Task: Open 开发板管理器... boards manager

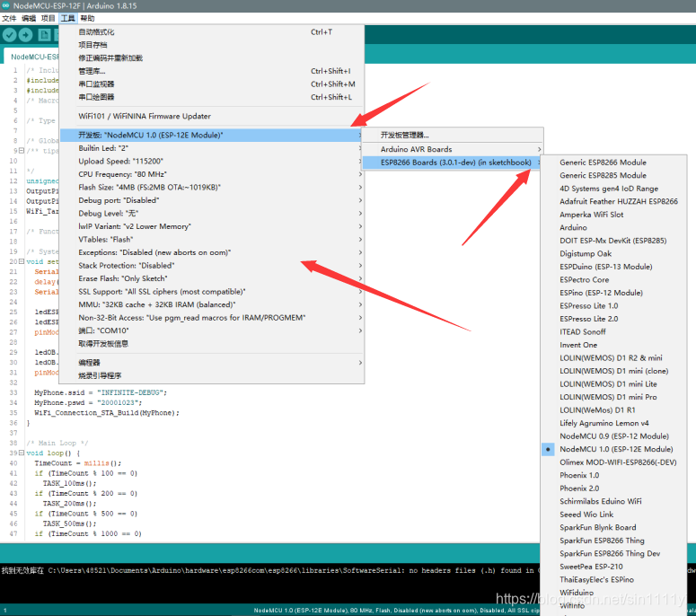Action: tap(453, 135)
